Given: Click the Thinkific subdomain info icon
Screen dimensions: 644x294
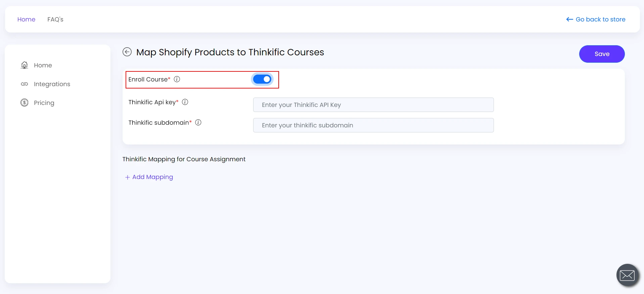Looking at the screenshot, I should pos(198,122).
